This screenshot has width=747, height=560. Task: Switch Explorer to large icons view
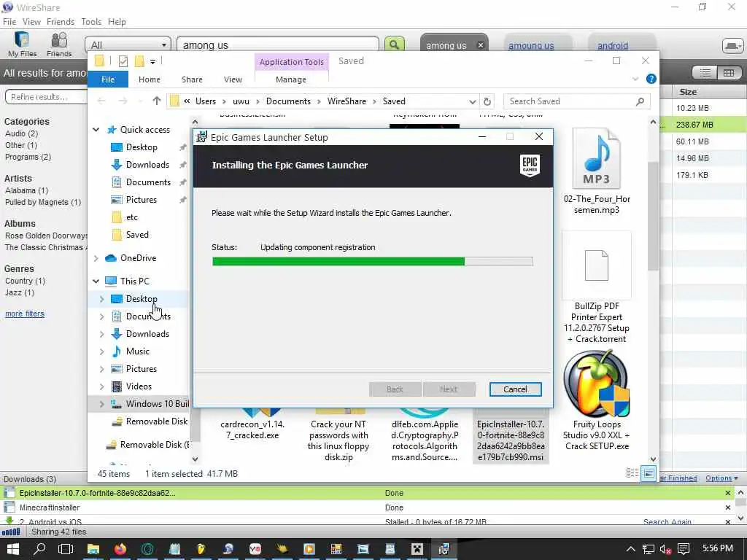(649, 473)
